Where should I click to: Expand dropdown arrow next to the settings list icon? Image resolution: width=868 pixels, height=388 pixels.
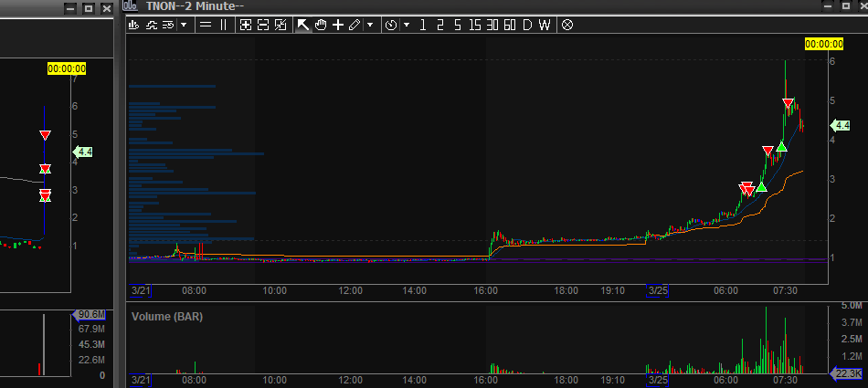(184, 25)
